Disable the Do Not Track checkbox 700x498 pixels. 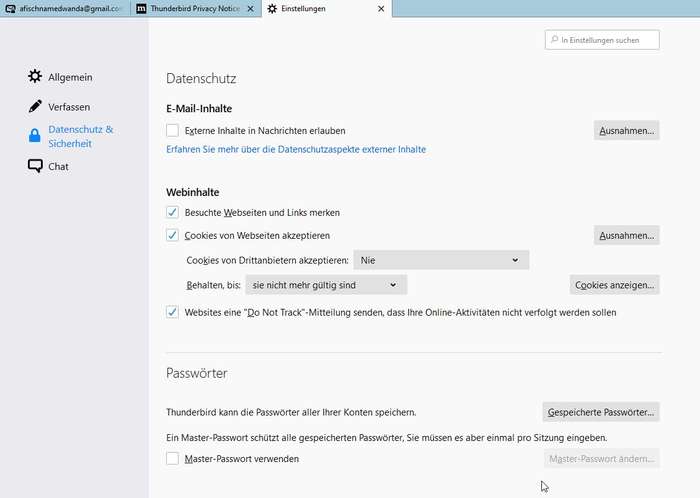tap(173, 313)
